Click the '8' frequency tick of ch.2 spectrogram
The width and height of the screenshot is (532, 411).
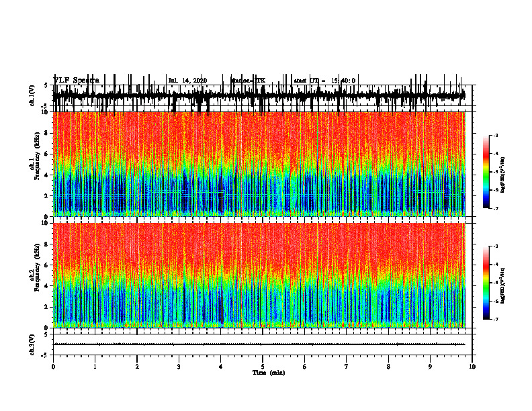47,244
